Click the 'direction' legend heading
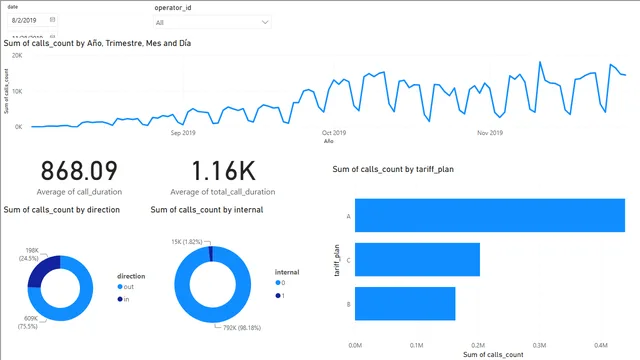Screen dimensions: 640x360 pyautogui.click(x=131, y=276)
